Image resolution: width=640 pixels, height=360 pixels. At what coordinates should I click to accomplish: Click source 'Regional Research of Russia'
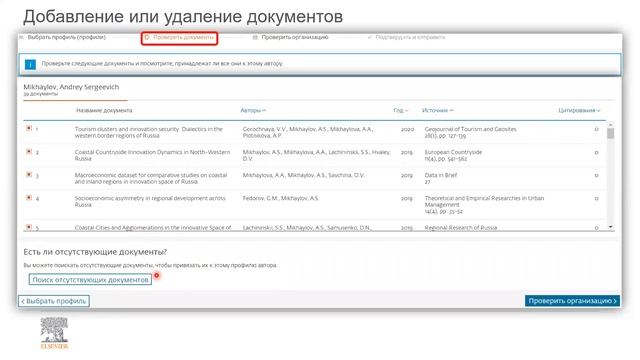[461, 227]
